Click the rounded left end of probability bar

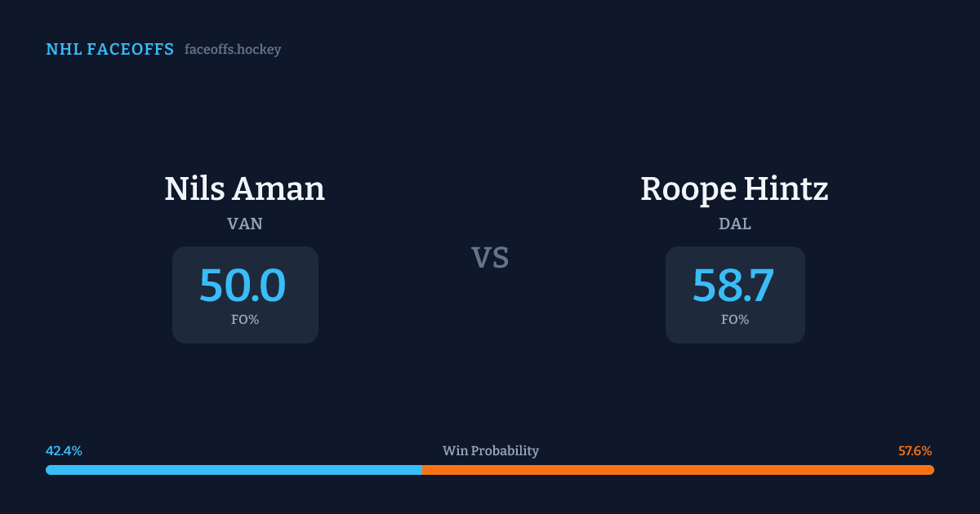49,470
